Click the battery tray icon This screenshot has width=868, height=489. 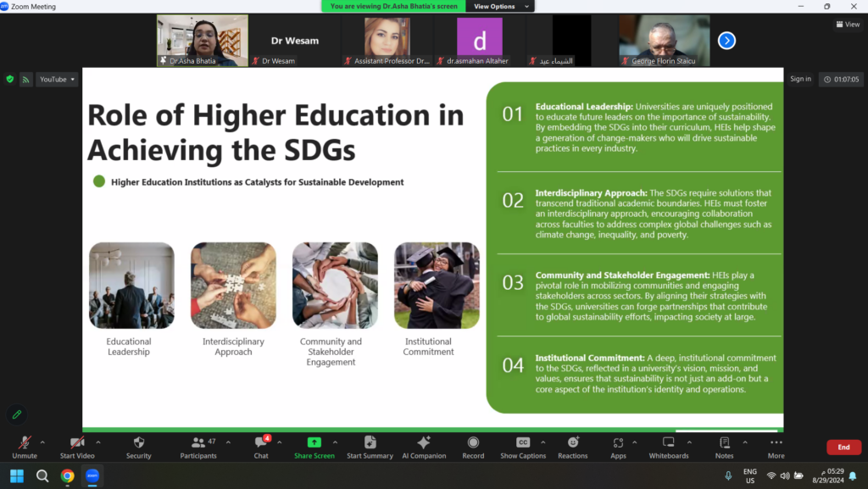(798, 475)
